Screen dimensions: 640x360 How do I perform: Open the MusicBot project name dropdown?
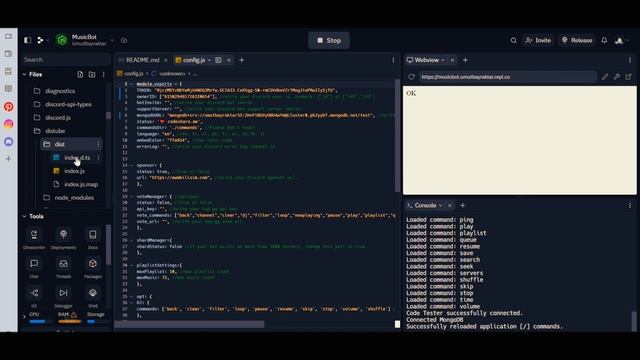(x=113, y=40)
